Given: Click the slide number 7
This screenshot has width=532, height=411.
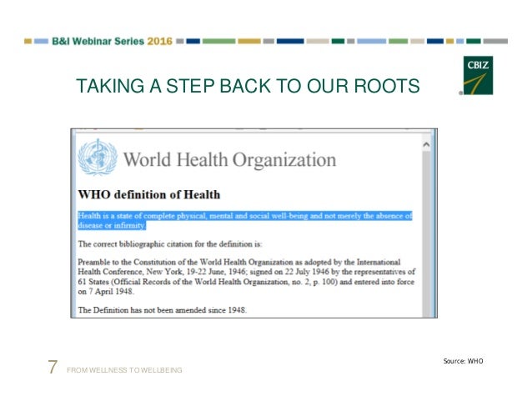Looking at the screenshot, I should tap(53, 368).
